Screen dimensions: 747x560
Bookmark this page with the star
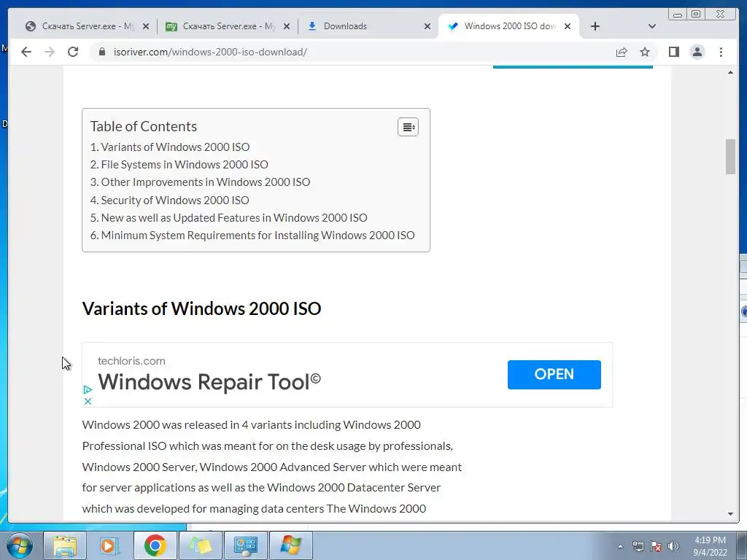(x=645, y=52)
